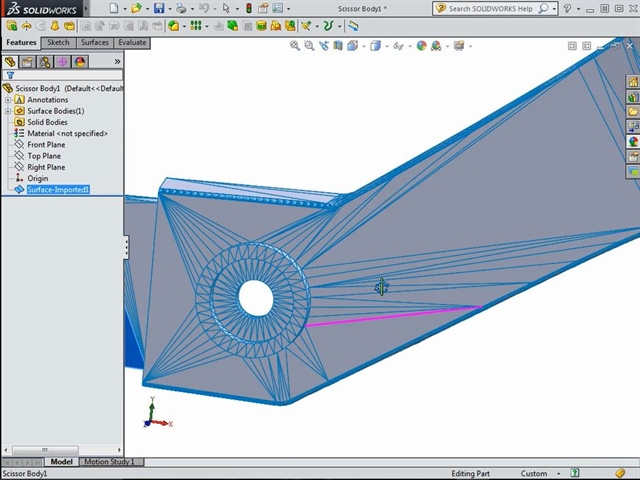Image resolution: width=640 pixels, height=480 pixels.
Task: Select the Front Plane tree item
Action: tap(46, 144)
